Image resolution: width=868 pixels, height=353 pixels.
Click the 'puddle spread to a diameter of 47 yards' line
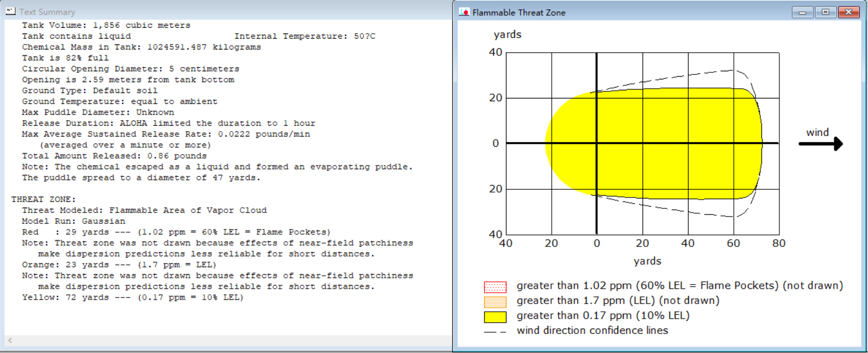point(141,177)
